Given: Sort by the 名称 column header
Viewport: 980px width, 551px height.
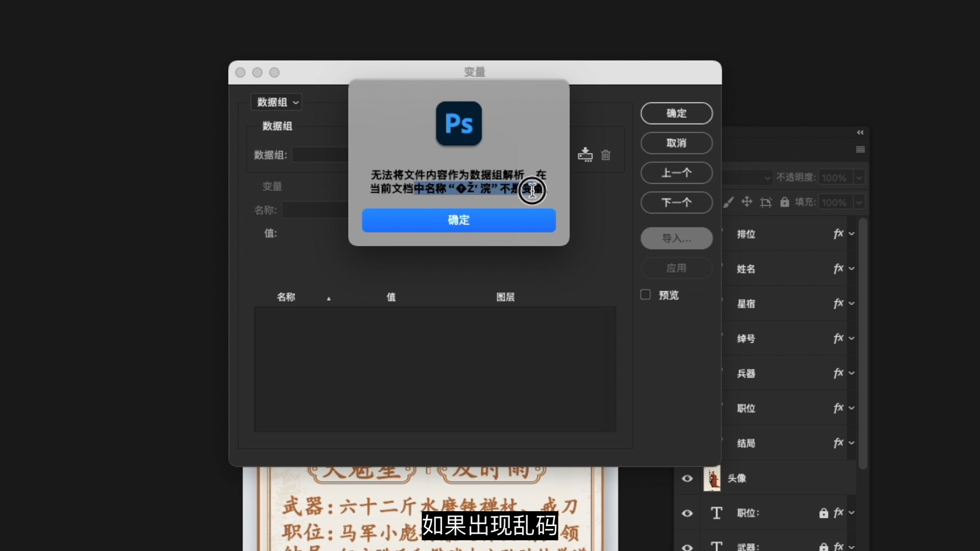Looking at the screenshot, I should [x=286, y=297].
